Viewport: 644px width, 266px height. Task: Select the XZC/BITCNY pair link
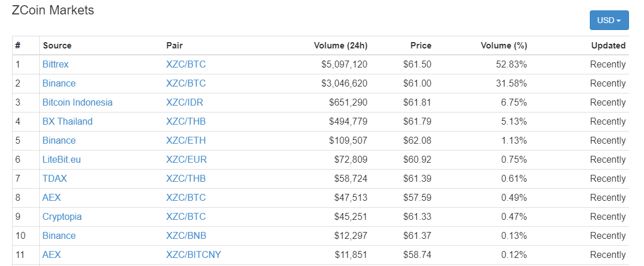tap(194, 254)
